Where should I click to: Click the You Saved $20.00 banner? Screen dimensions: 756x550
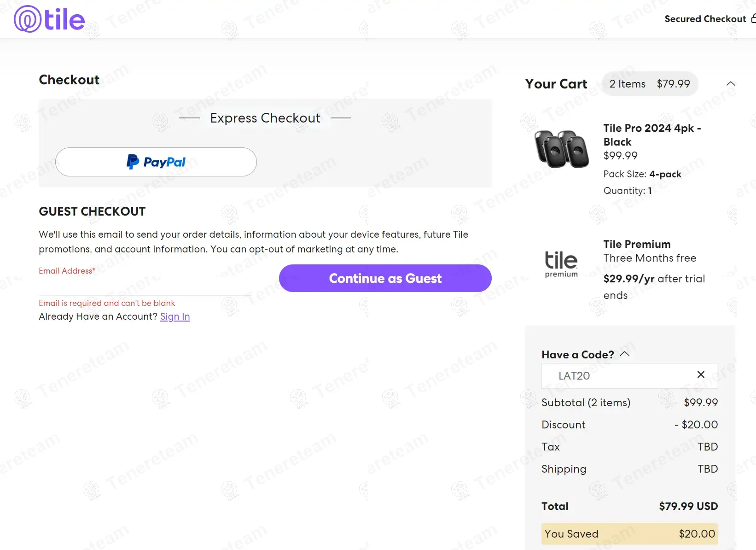(629, 534)
